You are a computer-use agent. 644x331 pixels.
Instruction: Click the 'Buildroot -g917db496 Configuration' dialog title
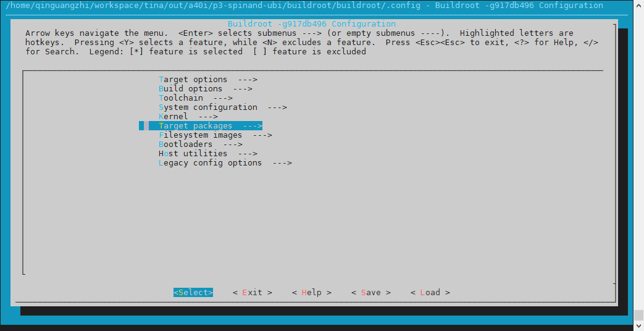312,24
